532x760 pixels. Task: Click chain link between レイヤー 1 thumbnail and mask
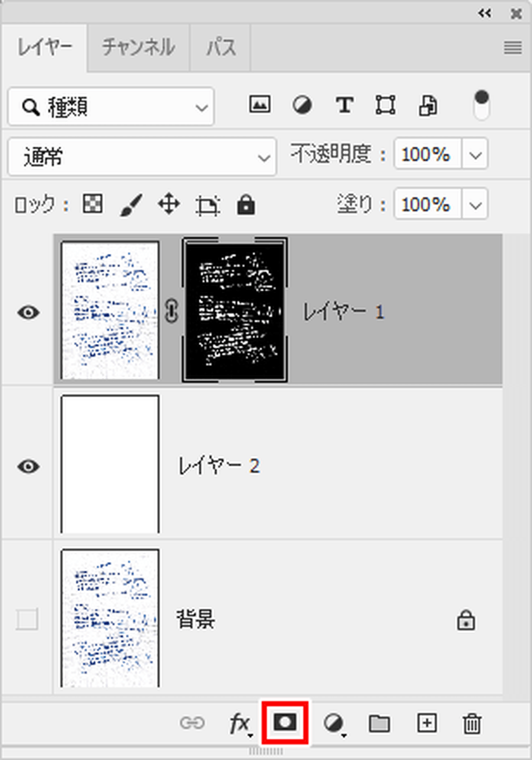pos(171,311)
